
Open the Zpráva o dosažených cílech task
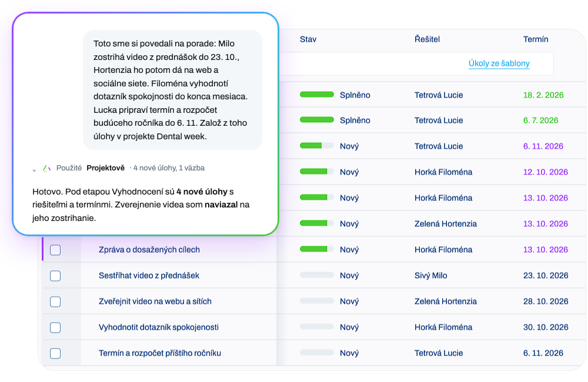(149, 250)
